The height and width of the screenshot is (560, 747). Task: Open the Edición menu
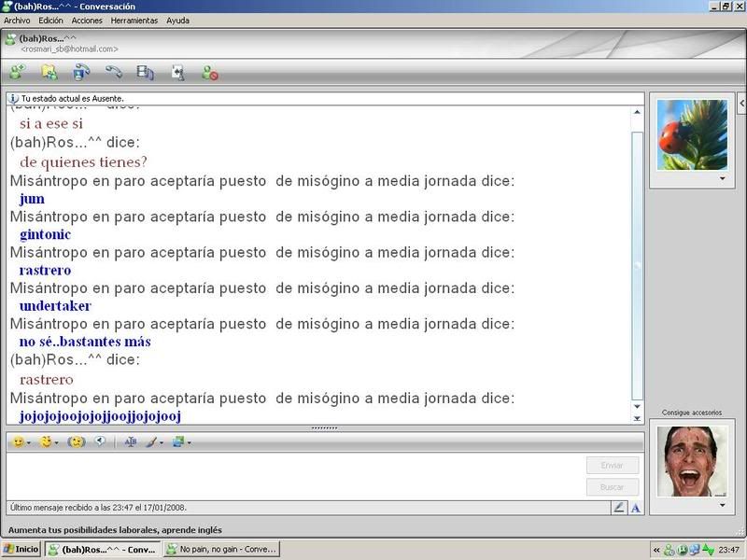point(50,21)
